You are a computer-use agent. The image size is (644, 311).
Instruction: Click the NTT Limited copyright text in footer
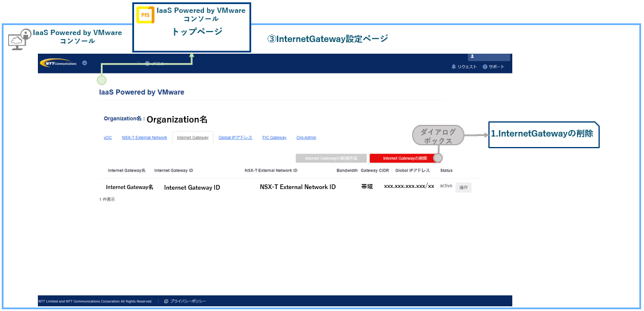coord(95,301)
